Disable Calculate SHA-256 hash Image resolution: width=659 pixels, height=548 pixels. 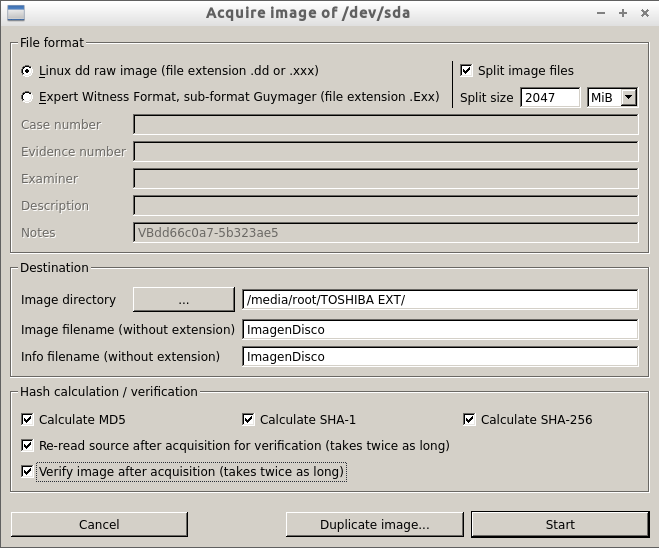point(470,420)
